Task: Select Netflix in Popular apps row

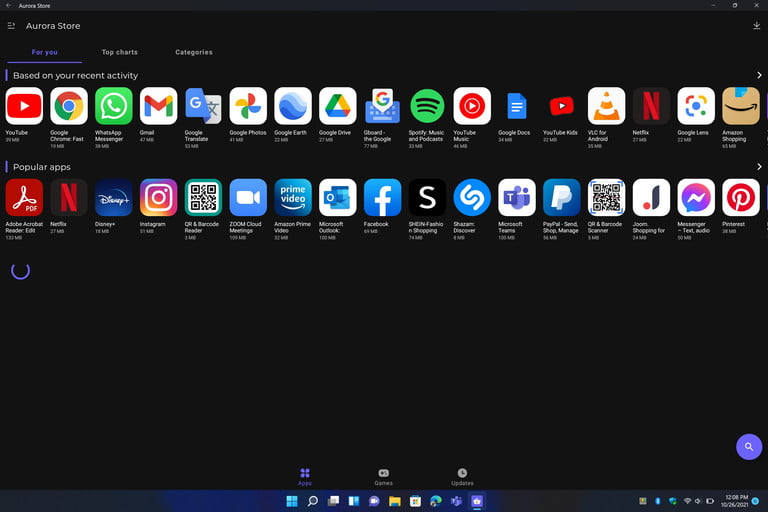Action: pos(69,197)
